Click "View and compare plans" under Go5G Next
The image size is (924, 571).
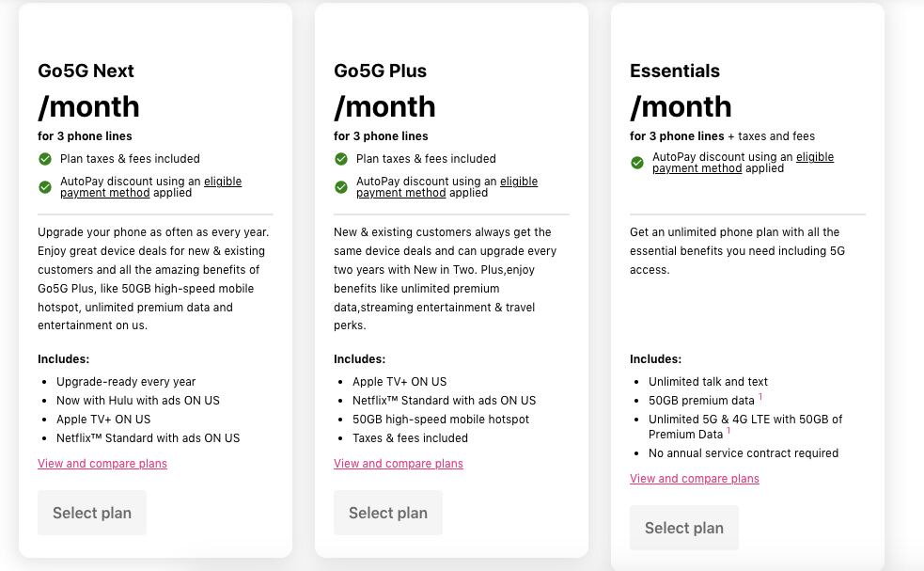102,463
